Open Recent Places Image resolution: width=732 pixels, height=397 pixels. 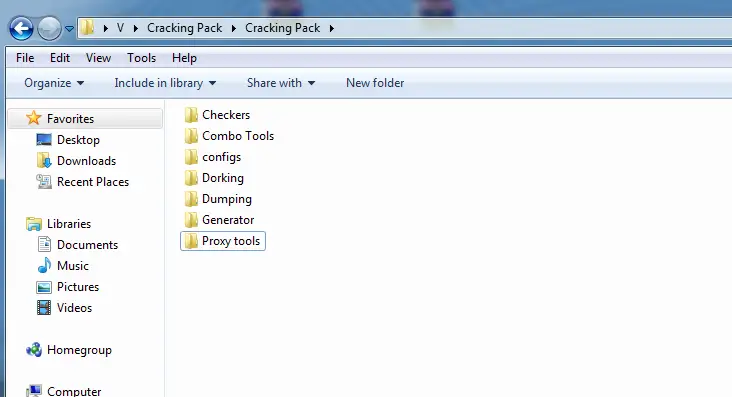pos(93,182)
